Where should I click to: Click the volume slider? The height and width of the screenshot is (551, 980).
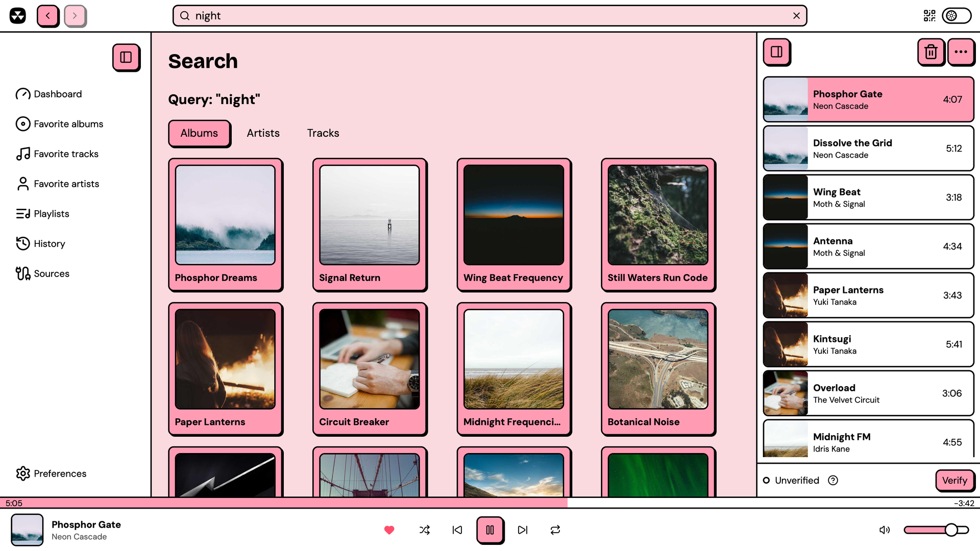point(936,530)
